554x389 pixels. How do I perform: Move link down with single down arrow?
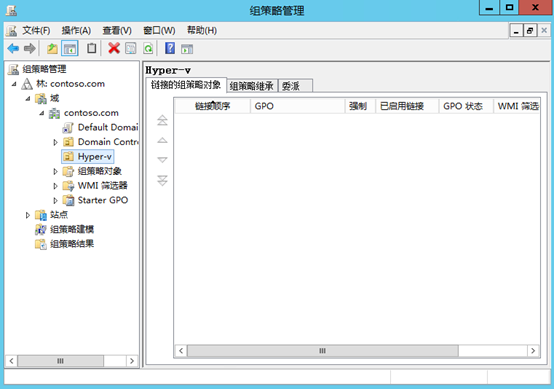click(162, 160)
